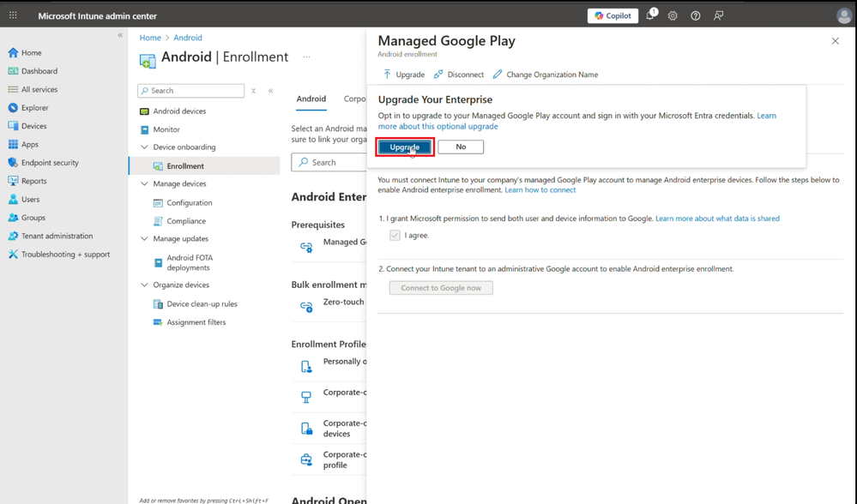857x504 pixels.
Task: Focus the blade menu Search box
Action: point(190,91)
